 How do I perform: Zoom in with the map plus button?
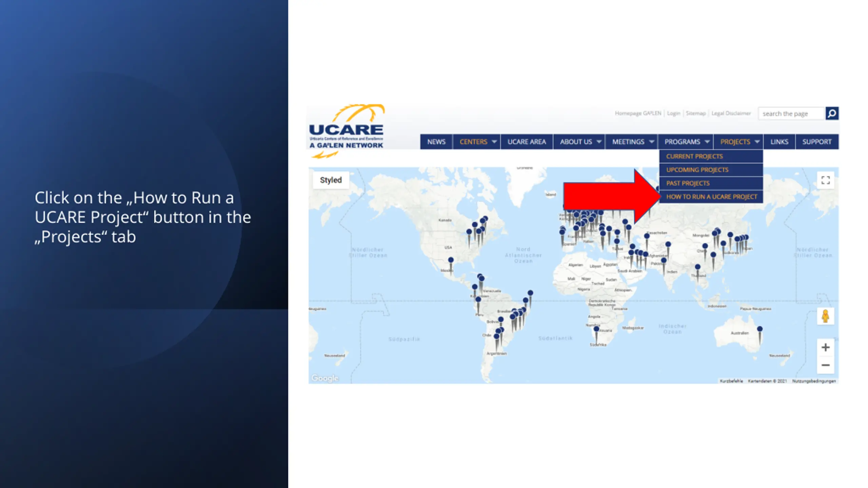click(825, 347)
